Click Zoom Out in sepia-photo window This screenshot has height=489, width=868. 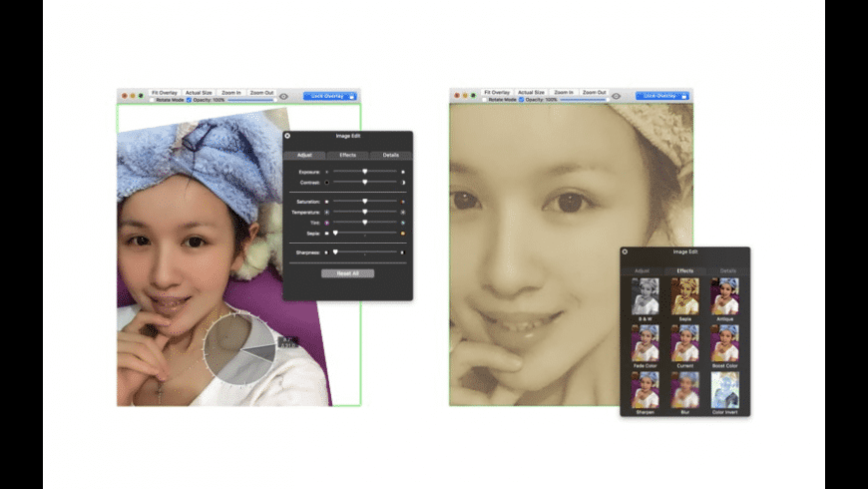click(594, 93)
